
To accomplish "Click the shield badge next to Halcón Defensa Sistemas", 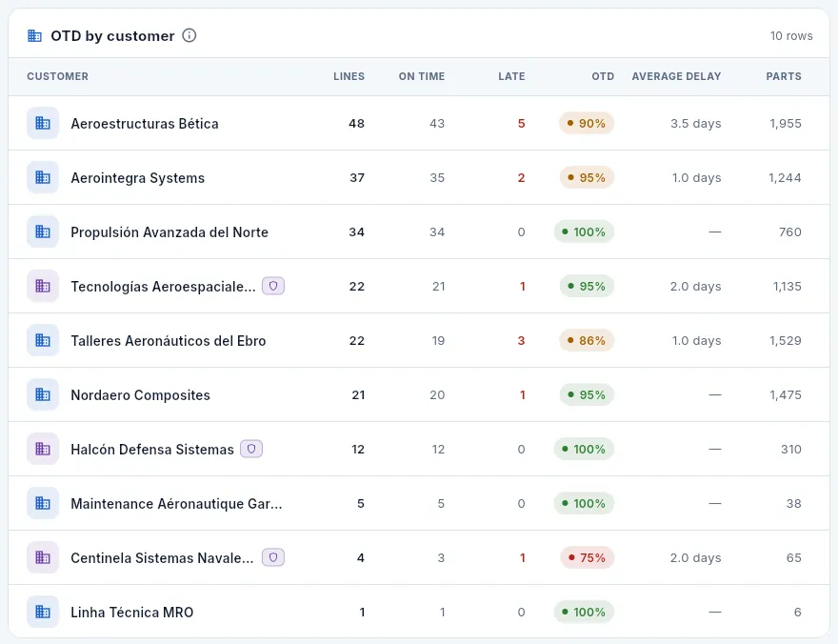I will point(251,449).
